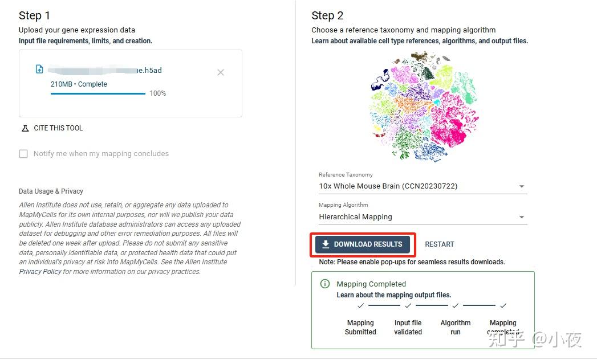Click the scale icon next to CITE THIS TOOL
The image size is (597, 364).
pyautogui.click(x=25, y=128)
